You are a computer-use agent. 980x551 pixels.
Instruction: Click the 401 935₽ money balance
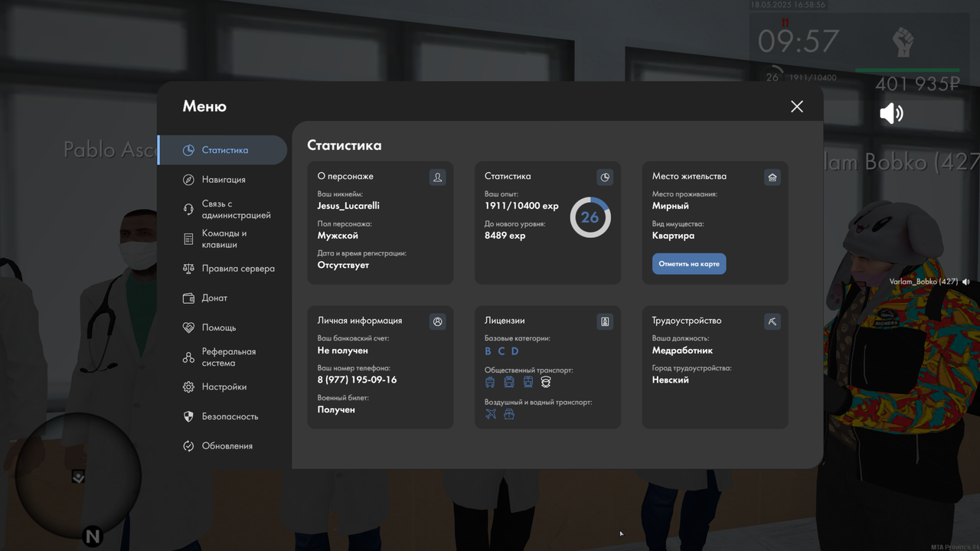(x=918, y=84)
